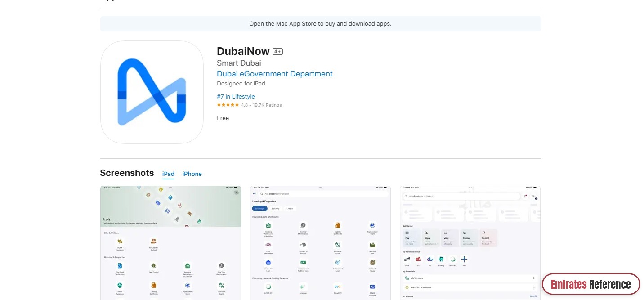Select the Empower icon in second screenshot
This screenshot has width=644, height=300.
click(x=303, y=287)
